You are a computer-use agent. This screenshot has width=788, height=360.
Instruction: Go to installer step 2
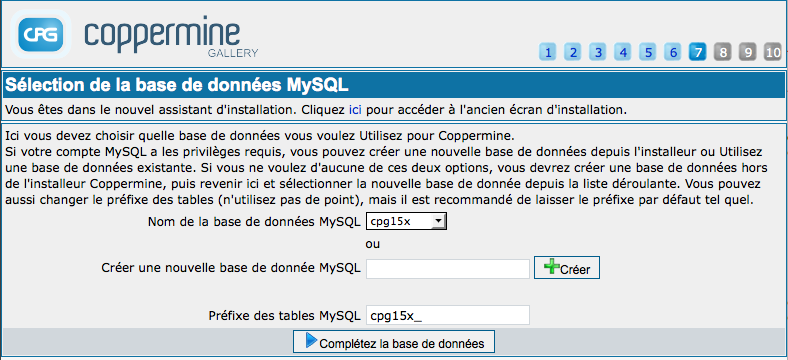[x=573, y=52]
